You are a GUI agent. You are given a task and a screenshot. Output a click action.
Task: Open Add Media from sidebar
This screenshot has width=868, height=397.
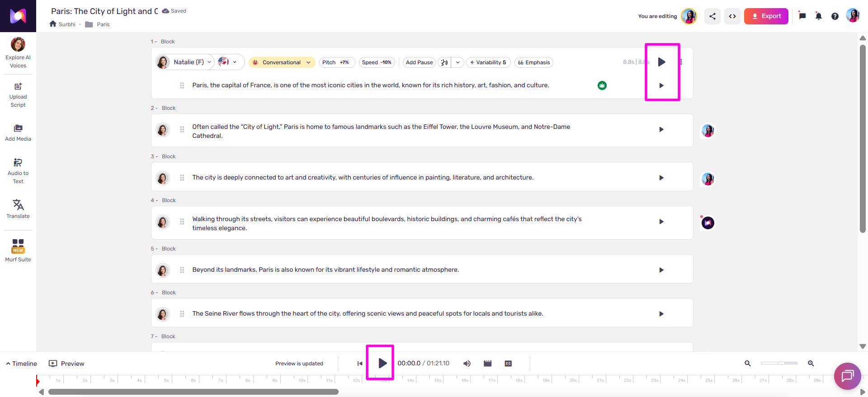[18, 133]
